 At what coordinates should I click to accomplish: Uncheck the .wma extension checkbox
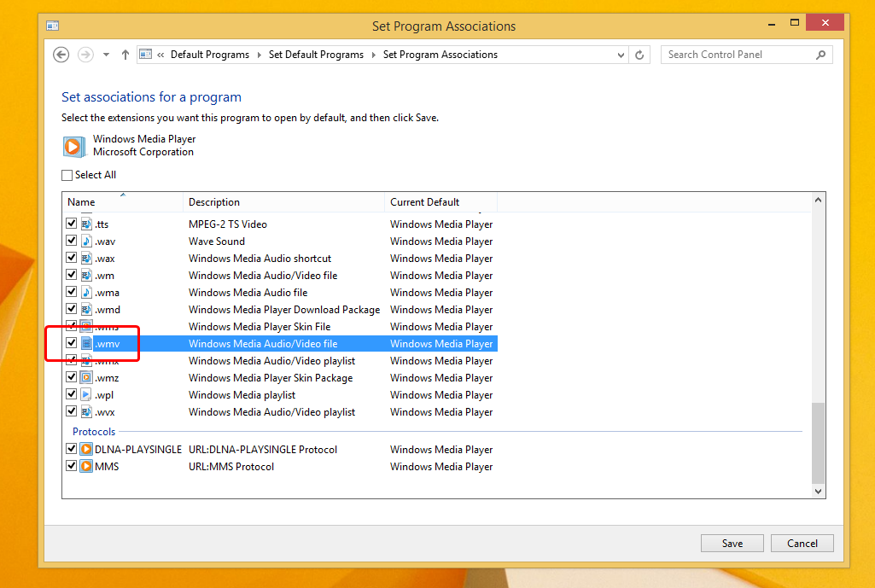click(x=71, y=292)
